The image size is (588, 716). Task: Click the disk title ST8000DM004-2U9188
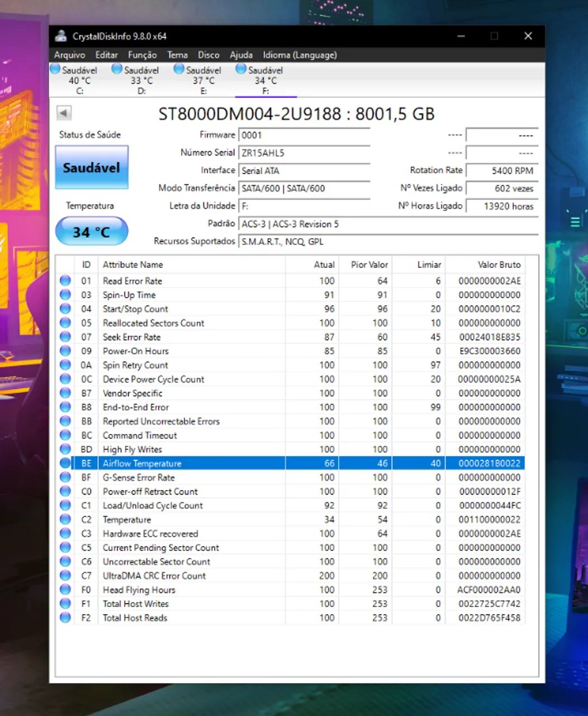(x=249, y=114)
